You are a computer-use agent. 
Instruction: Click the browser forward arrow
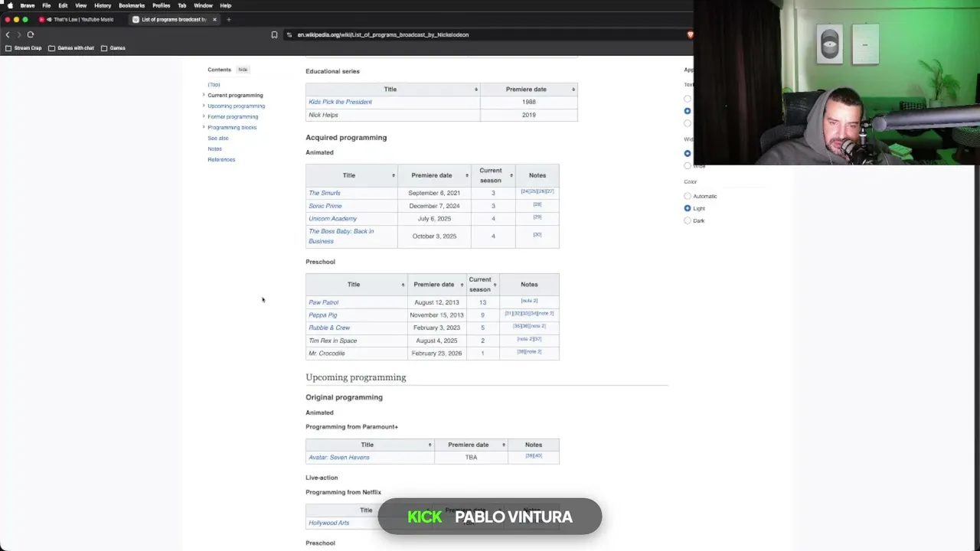pos(19,34)
